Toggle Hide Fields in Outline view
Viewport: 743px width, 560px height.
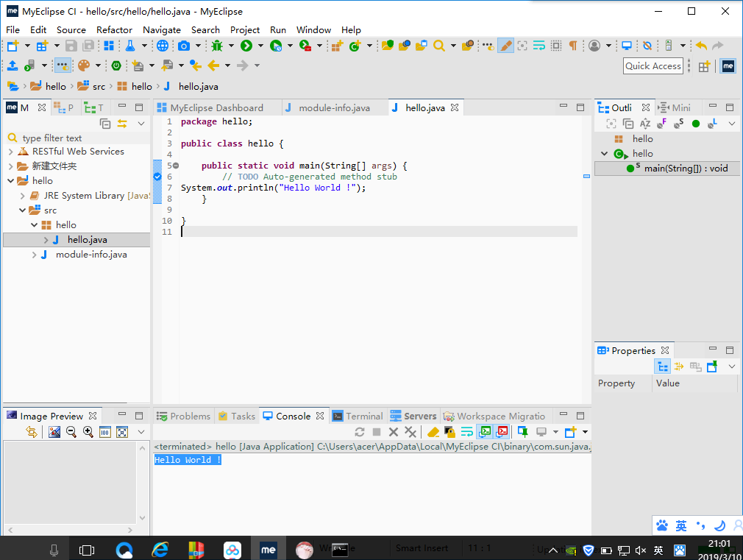[x=661, y=124]
